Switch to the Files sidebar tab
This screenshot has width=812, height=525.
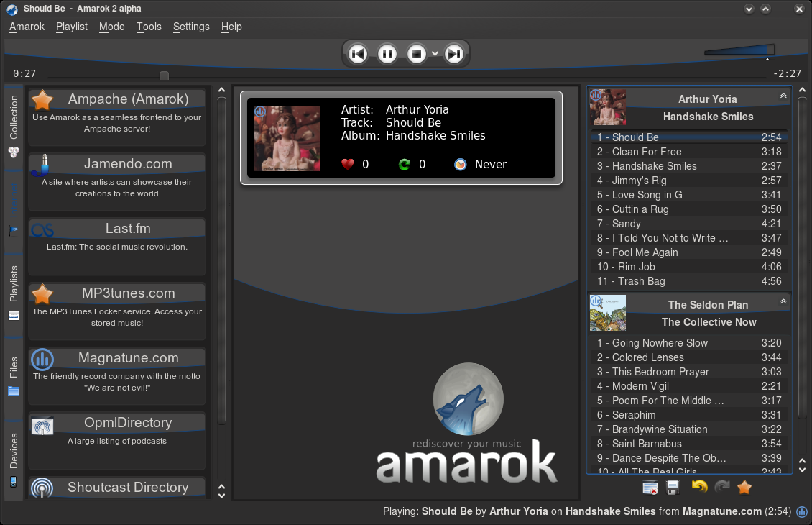point(14,378)
